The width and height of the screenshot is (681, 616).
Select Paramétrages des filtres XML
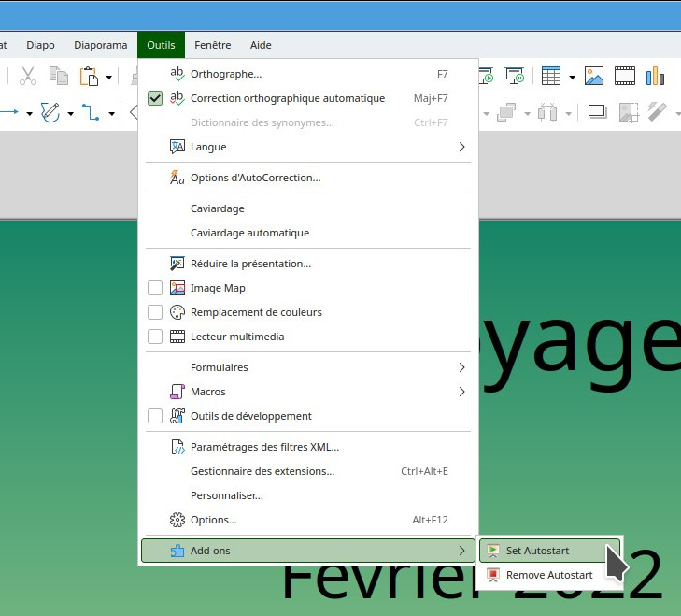pyautogui.click(x=308, y=447)
